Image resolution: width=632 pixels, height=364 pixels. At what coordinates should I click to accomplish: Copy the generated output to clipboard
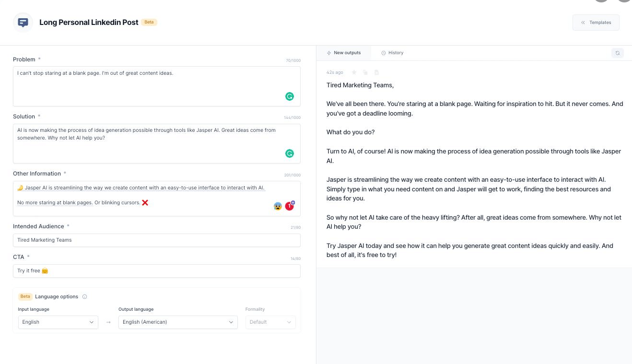click(x=365, y=72)
